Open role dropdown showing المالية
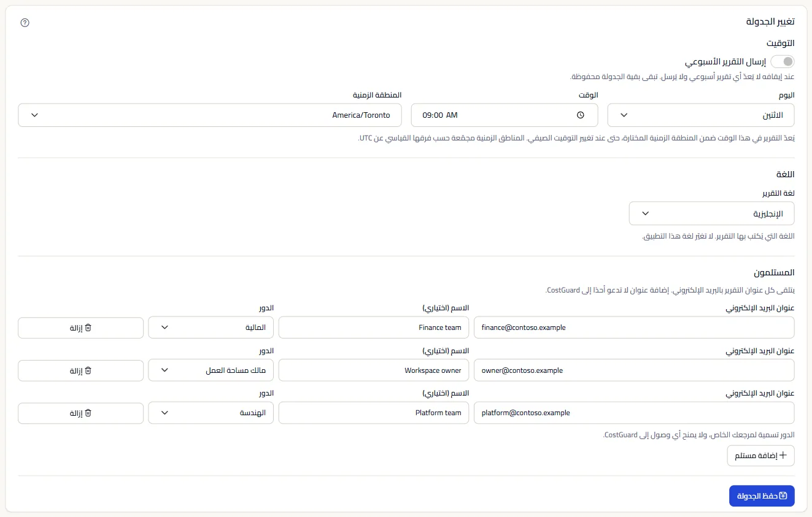This screenshot has width=812, height=517. click(x=211, y=327)
